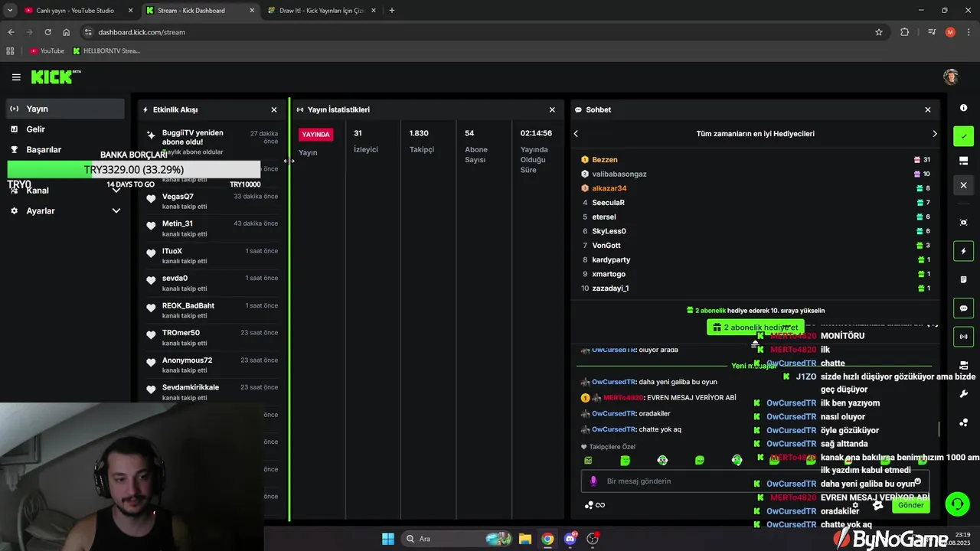Click the three-dots Kicks icon in right sidebar
This screenshot has height=551, width=980.
click(x=963, y=422)
